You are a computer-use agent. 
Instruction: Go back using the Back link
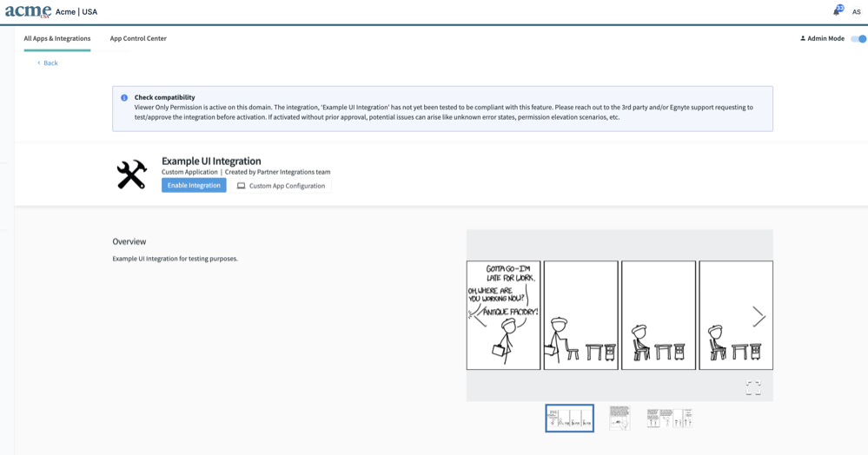pos(48,63)
